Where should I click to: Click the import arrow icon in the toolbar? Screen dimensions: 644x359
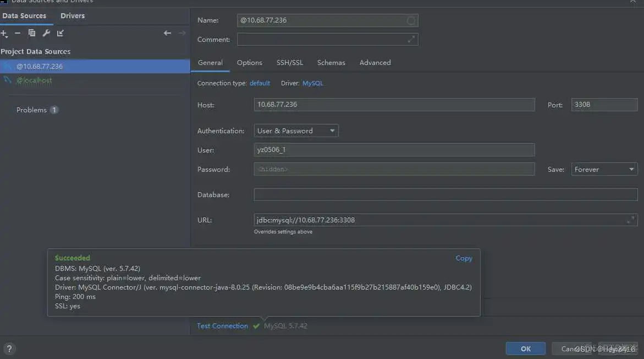click(60, 33)
